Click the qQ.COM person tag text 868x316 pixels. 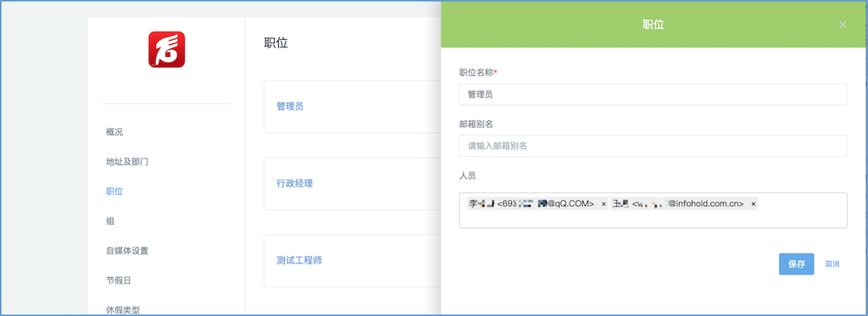point(531,203)
